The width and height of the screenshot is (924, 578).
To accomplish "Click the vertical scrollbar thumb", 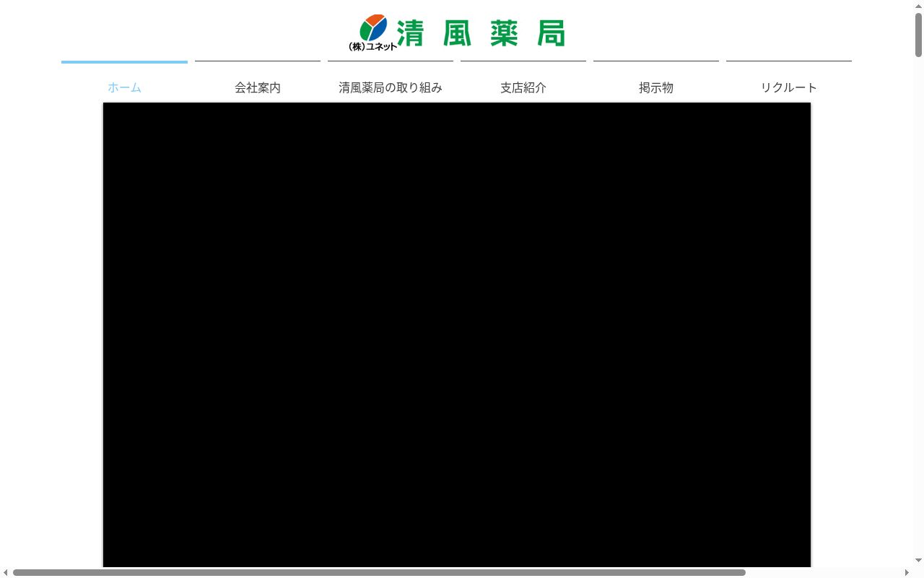I will pyautogui.click(x=918, y=35).
